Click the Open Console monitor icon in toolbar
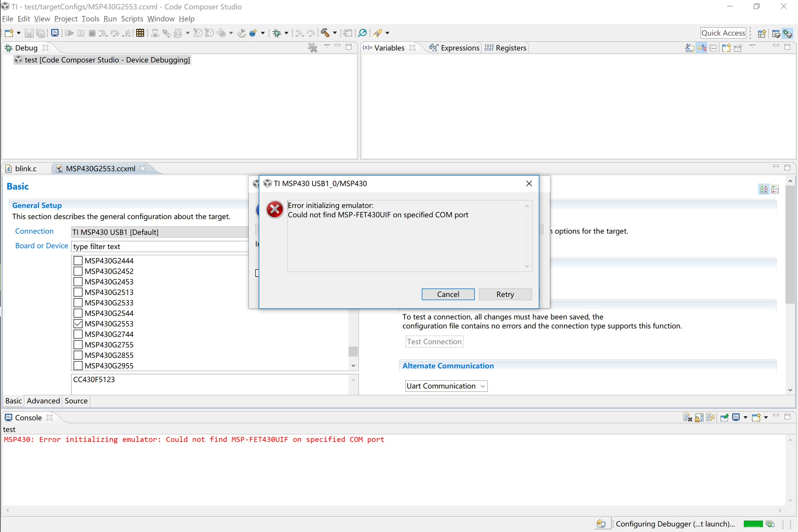798x532 pixels. pyautogui.click(x=54, y=33)
